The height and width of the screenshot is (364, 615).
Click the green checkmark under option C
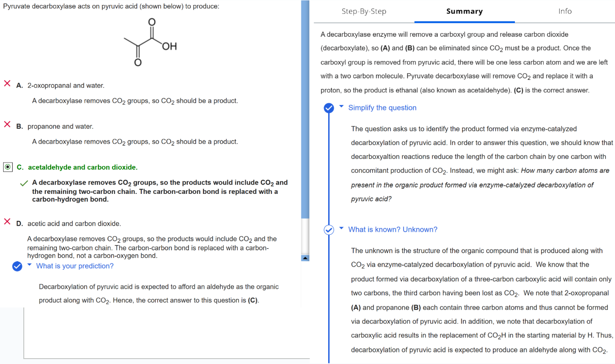pos(25,184)
